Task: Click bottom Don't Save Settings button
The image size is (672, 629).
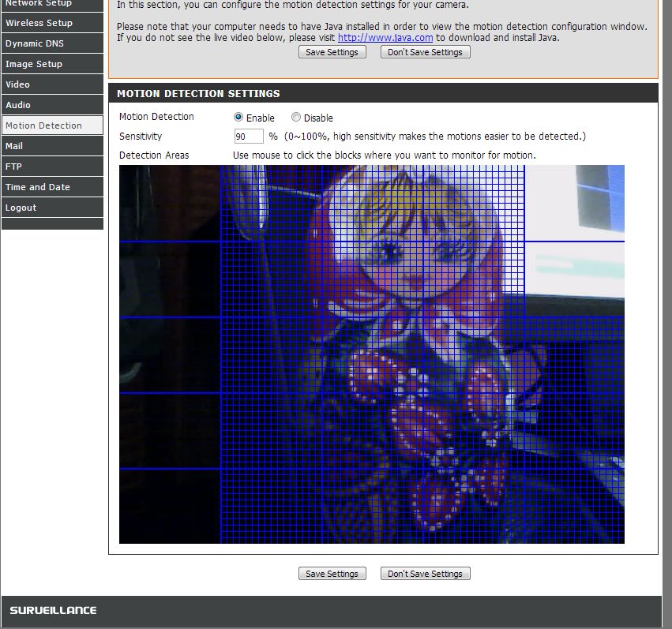Action: (425, 573)
